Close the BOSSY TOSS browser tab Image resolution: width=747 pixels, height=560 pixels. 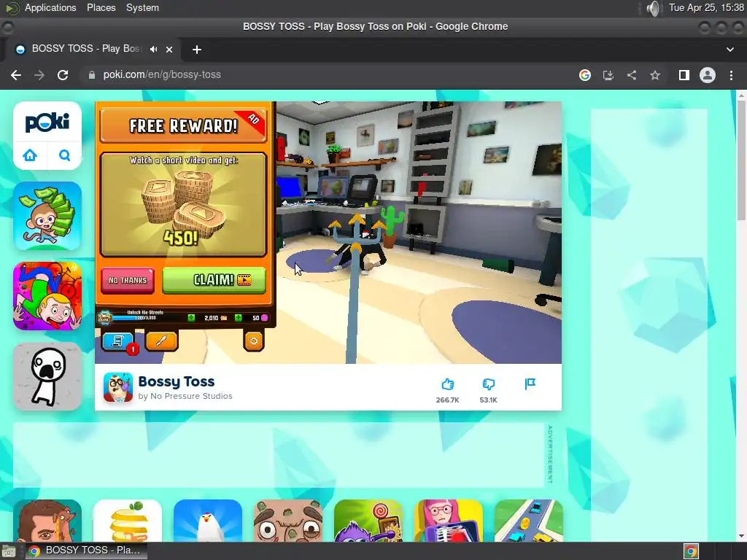click(169, 49)
